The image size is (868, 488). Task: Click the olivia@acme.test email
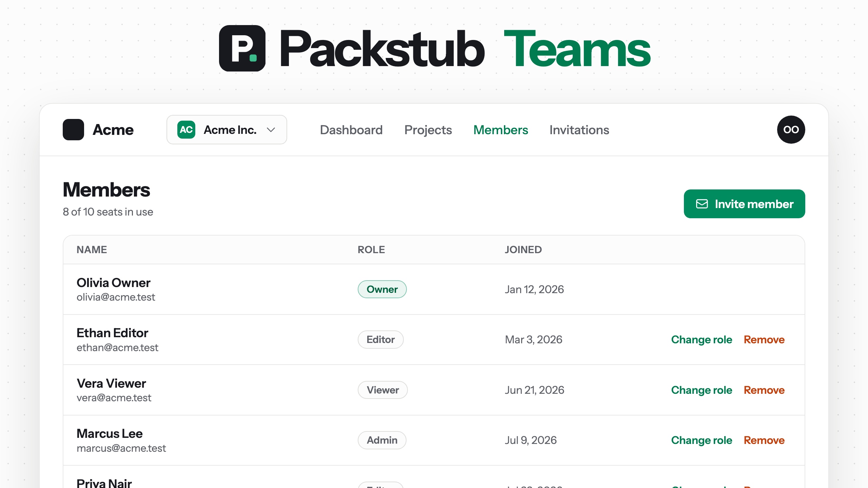coord(116,297)
